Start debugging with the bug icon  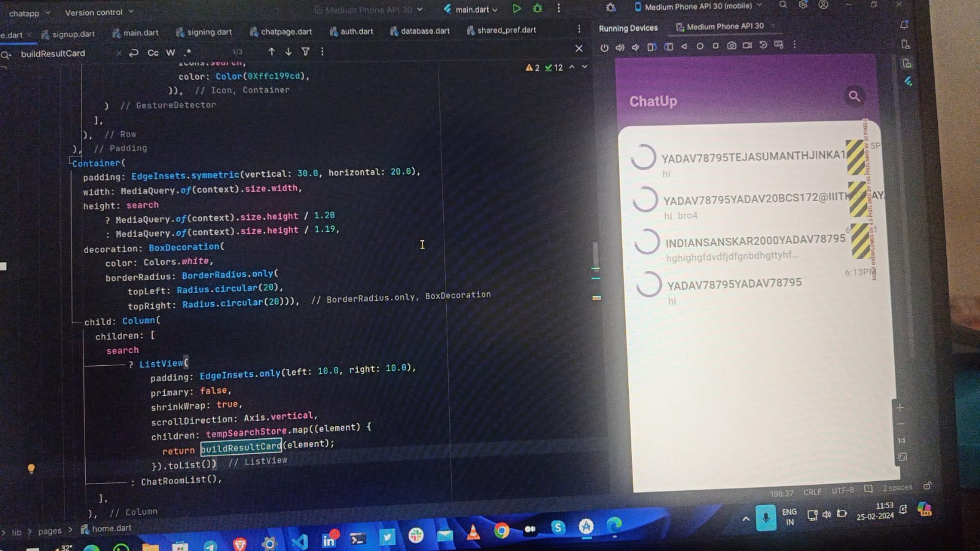click(537, 9)
